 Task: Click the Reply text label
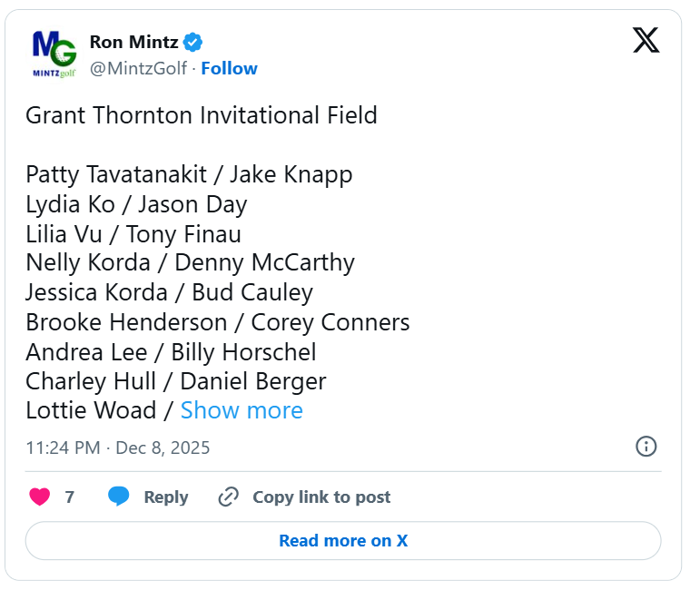[166, 497]
